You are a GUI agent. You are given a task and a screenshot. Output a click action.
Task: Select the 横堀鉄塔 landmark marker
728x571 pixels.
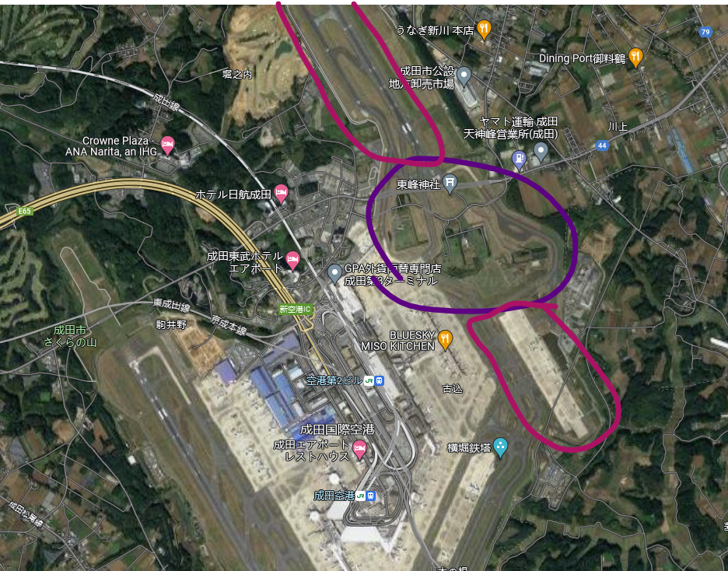click(x=500, y=447)
